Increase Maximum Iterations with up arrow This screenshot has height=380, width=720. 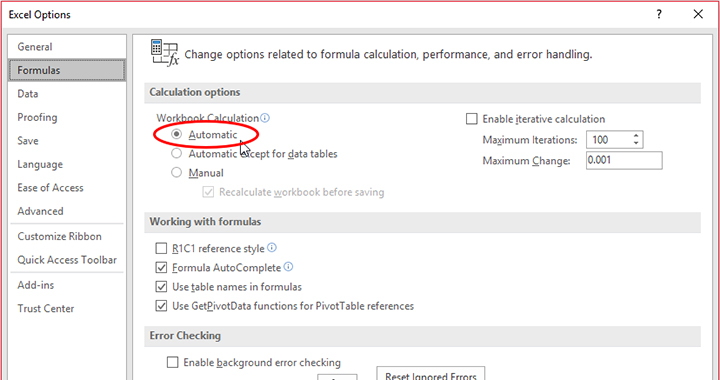(636, 136)
